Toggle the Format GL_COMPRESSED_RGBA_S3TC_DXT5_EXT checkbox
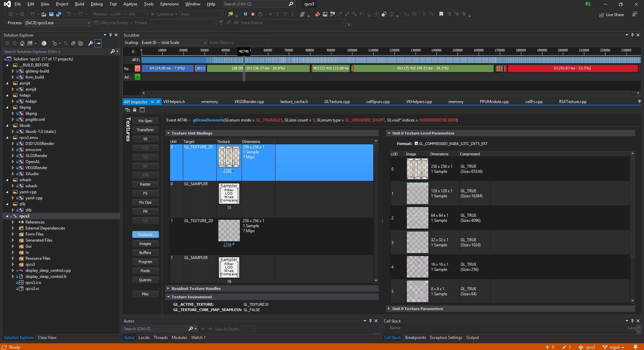The width and height of the screenshot is (644, 350). coord(416,144)
